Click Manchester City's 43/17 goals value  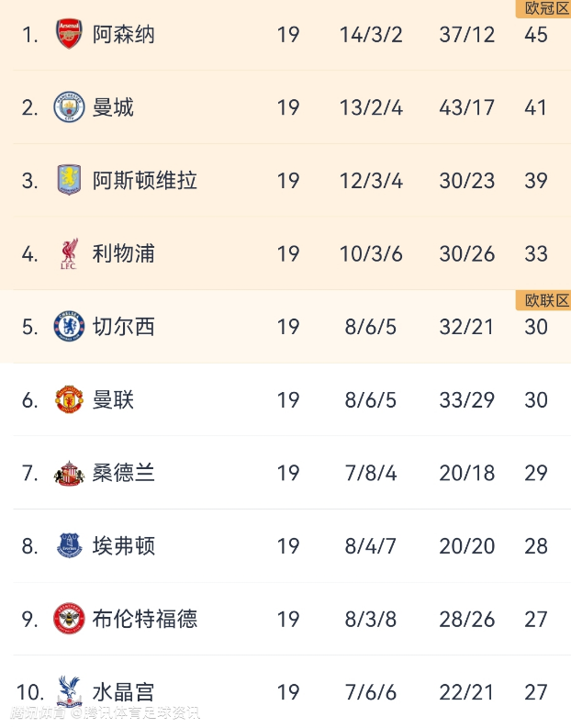466,107
